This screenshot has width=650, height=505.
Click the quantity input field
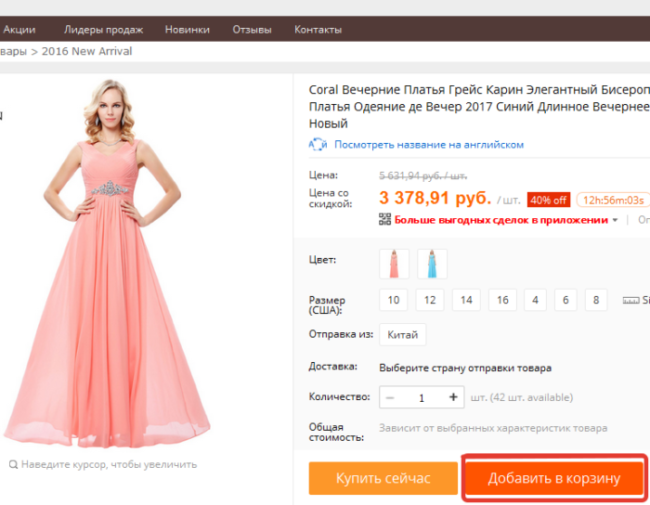tap(421, 398)
